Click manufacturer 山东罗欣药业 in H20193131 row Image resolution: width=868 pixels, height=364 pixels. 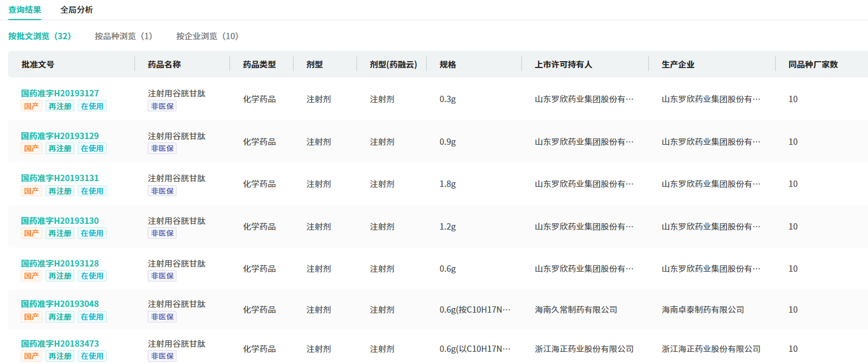pos(711,184)
